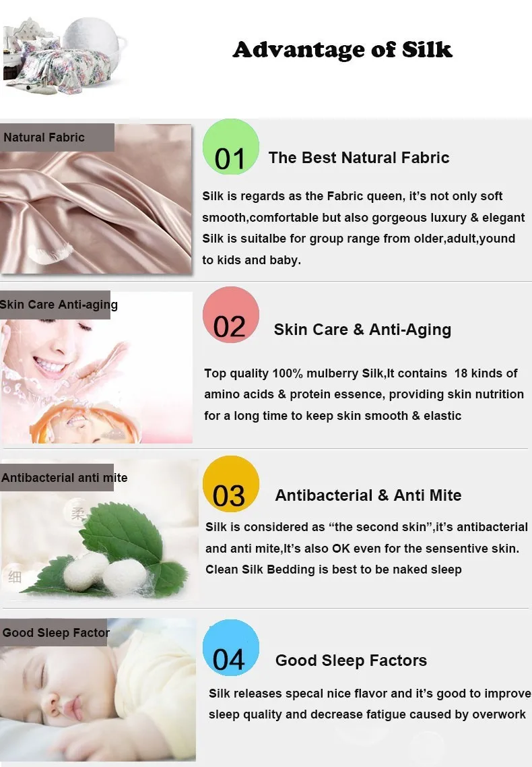
Task: Select the bedding set product image
Action: click(63, 55)
